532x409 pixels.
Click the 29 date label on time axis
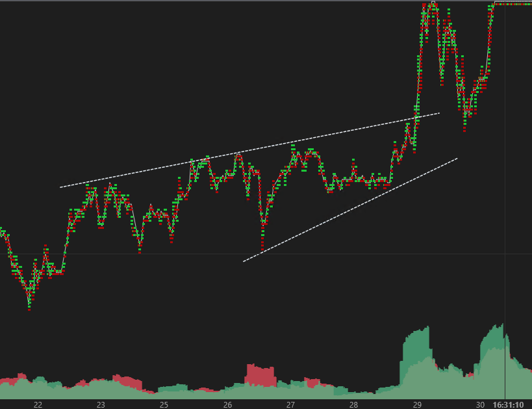pos(417,405)
